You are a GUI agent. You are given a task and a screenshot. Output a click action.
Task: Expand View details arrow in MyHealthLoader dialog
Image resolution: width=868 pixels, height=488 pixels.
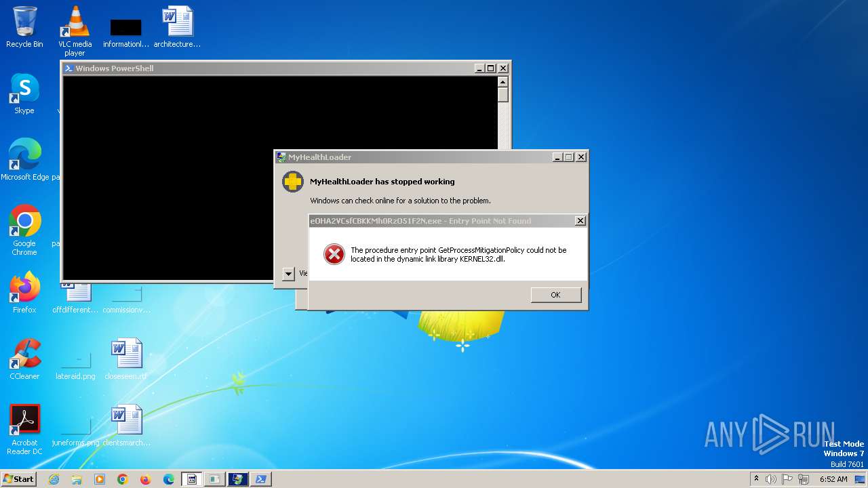pos(288,274)
